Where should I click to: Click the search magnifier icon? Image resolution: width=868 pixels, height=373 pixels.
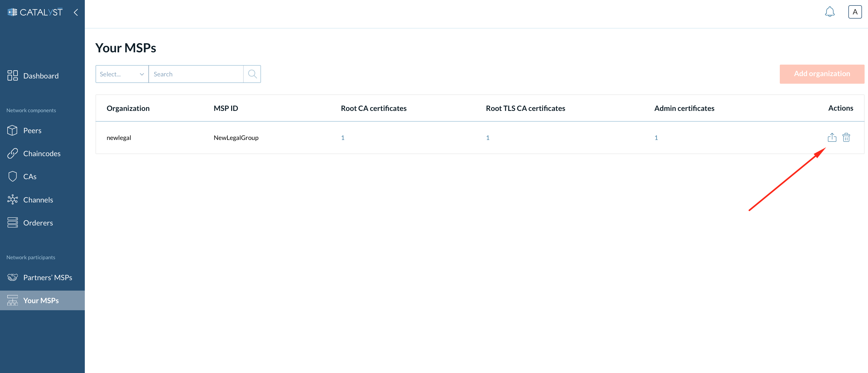click(252, 74)
